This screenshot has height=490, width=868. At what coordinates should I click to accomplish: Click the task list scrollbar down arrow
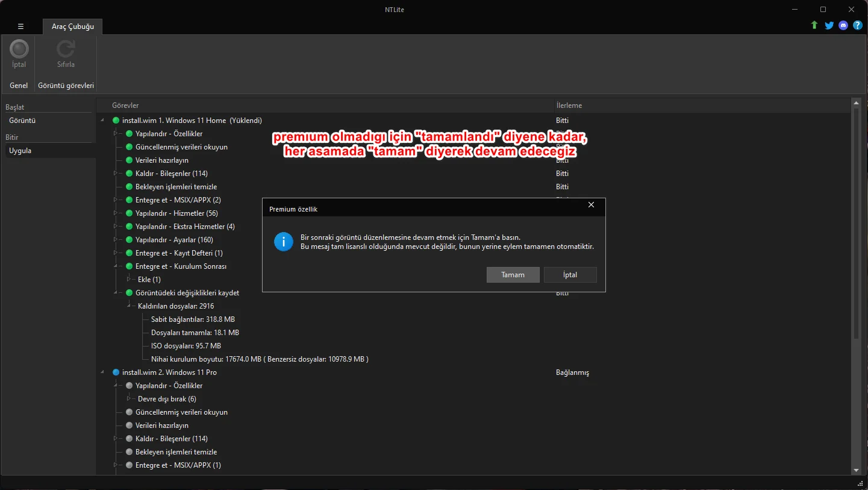click(856, 470)
